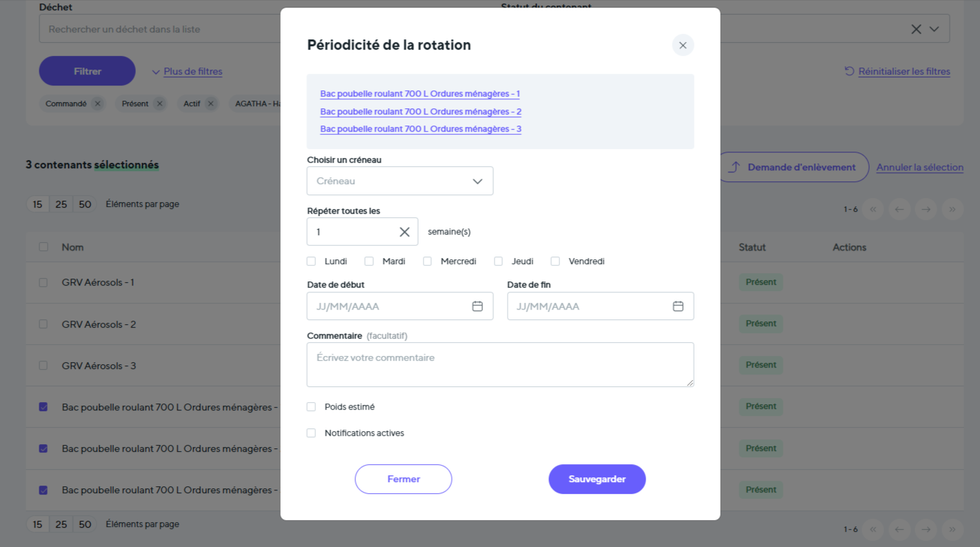Open link for Bac poubelle Ordures ménagères - 2
The width and height of the screenshot is (980, 547).
pyautogui.click(x=421, y=112)
